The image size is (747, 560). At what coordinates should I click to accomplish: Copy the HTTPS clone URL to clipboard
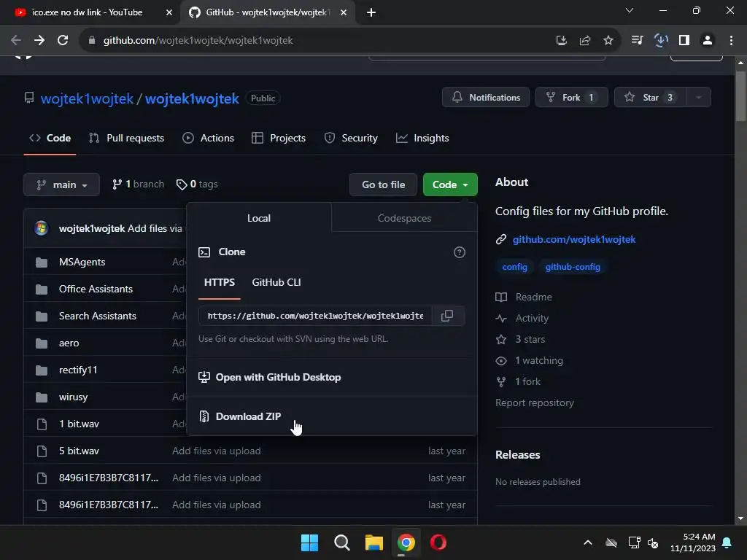coord(447,316)
